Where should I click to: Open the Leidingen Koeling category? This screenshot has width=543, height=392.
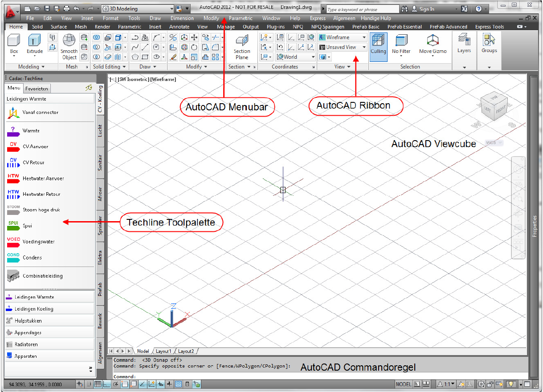[x=49, y=309]
